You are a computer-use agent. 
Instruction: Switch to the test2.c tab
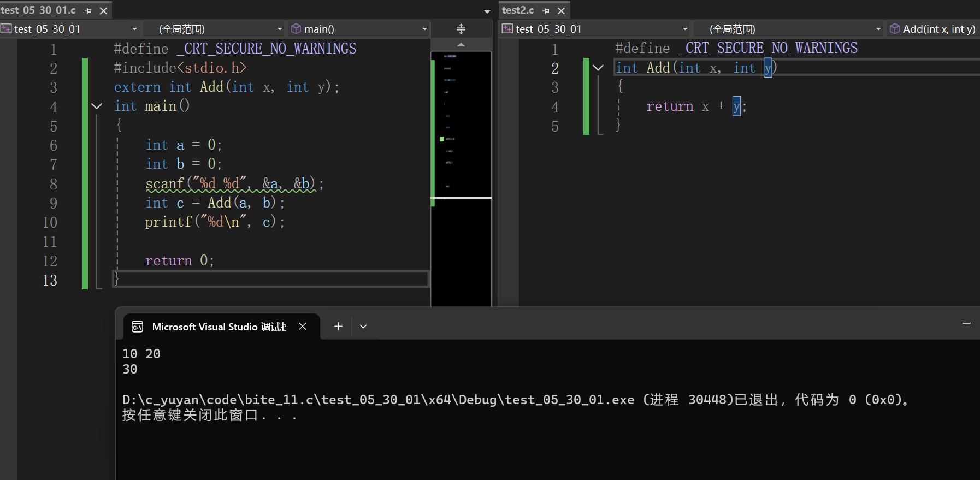[x=518, y=10]
